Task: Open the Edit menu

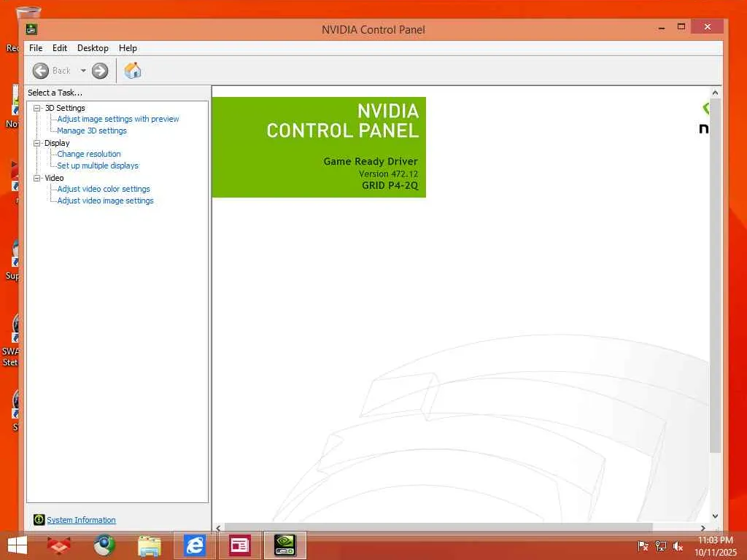Action: (60, 48)
